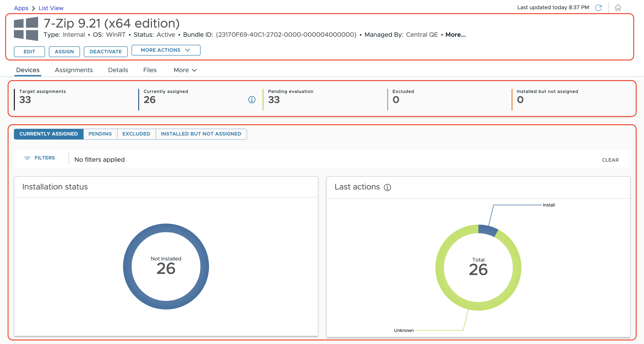
Task: Deactivate the app with DEACTIVATE button
Action: (106, 52)
